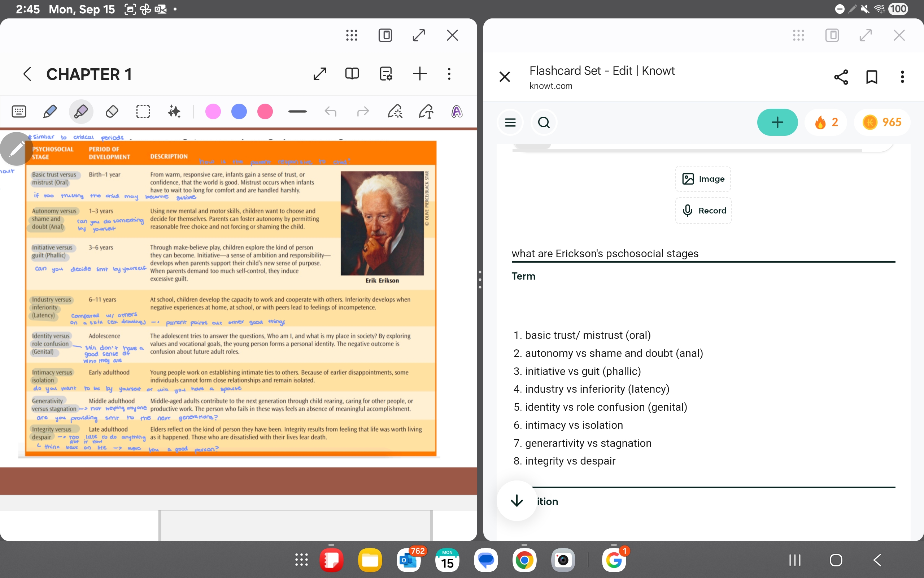The image size is (924, 578).
Task: Switch the left window to pop-up view
Action: [x=385, y=35]
